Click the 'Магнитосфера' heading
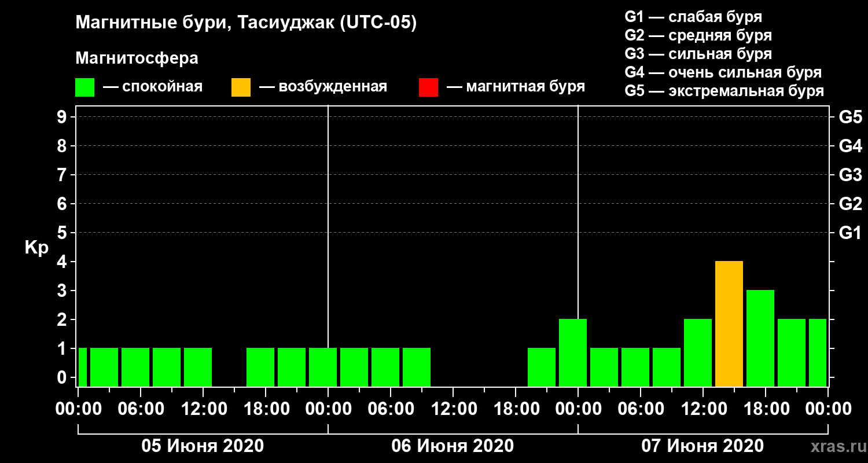The width and height of the screenshot is (868, 463). coord(137,58)
